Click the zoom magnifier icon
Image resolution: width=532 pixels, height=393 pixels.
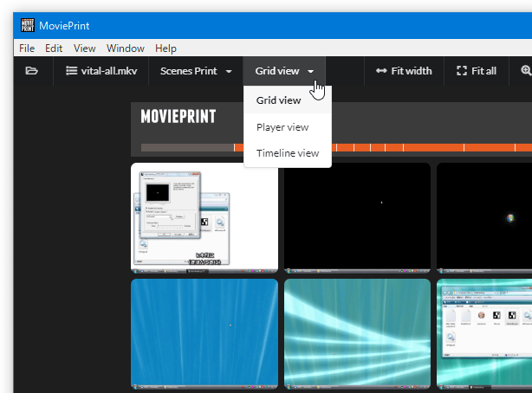[526, 70]
